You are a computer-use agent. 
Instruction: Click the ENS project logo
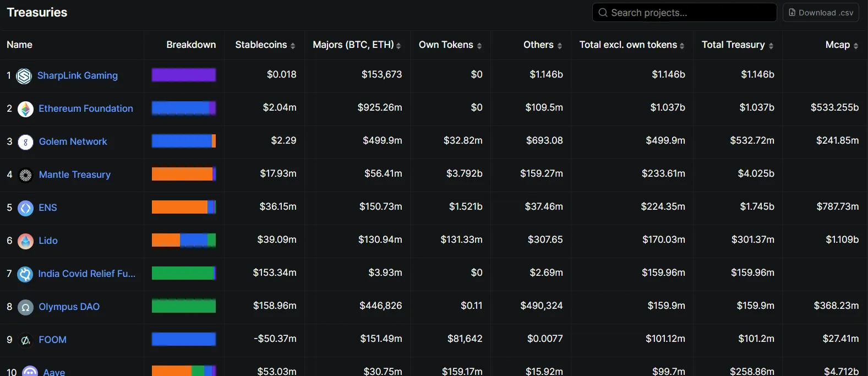25,208
